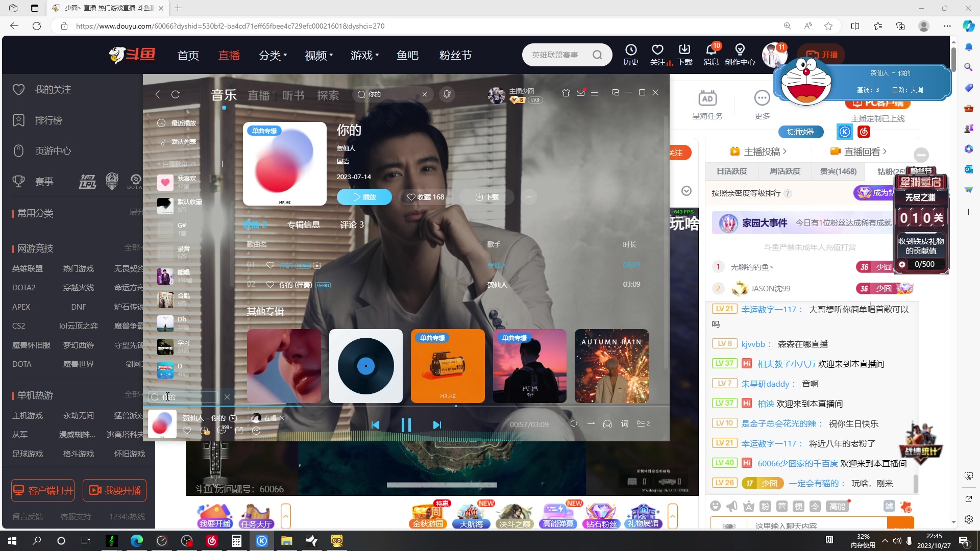Expand the 视频 dropdown in Douyu nav
980x551 pixels.
click(318, 55)
